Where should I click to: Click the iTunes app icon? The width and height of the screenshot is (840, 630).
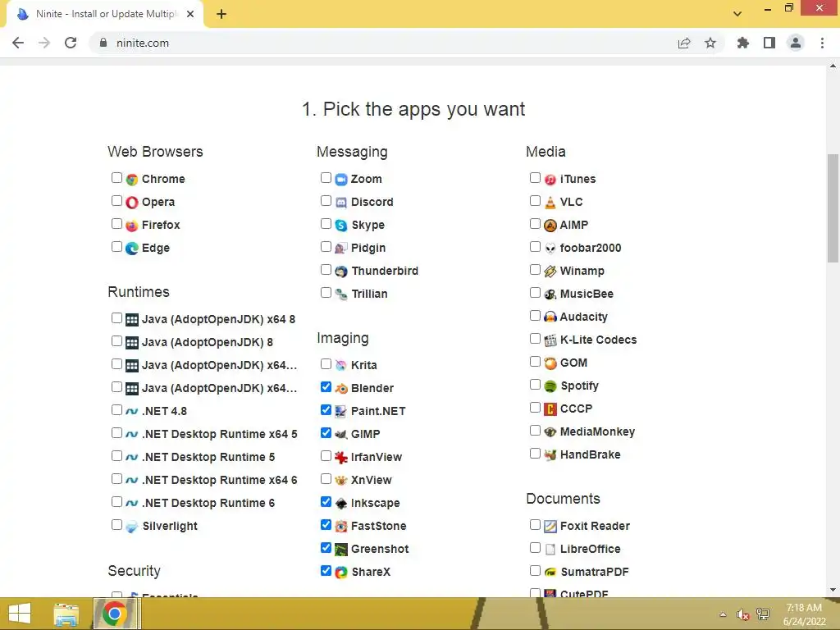click(x=550, y=180)
